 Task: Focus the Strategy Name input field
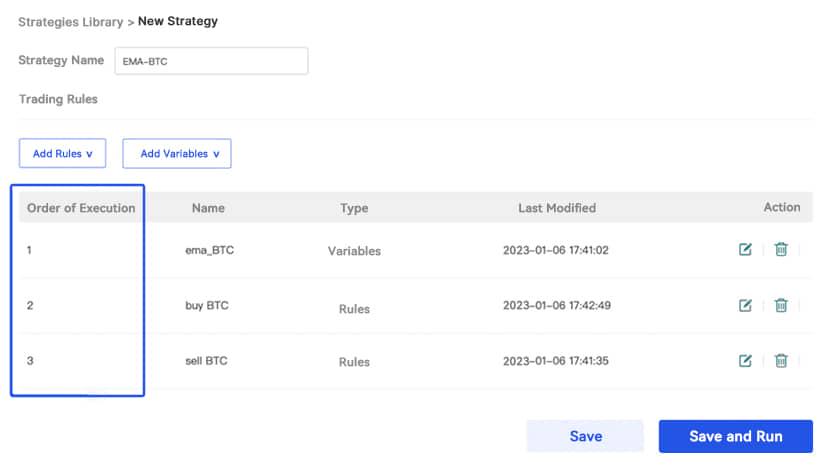[x=211, y=61]
